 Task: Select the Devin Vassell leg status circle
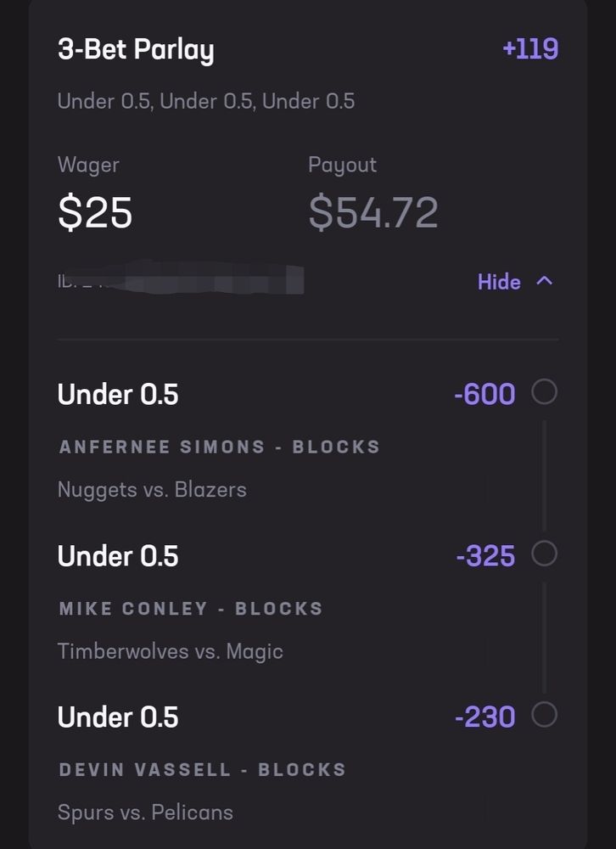(x=544, y=715)
